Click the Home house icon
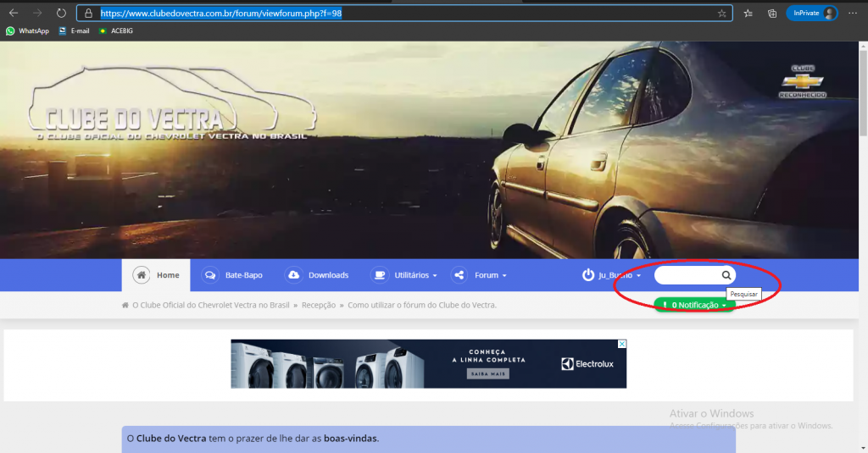 tap(142, 275)
